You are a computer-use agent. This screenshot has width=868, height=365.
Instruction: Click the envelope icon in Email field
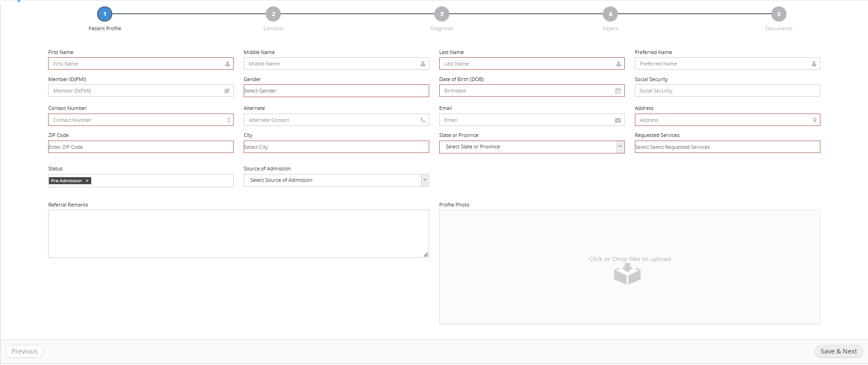click(x=618, y=120)
